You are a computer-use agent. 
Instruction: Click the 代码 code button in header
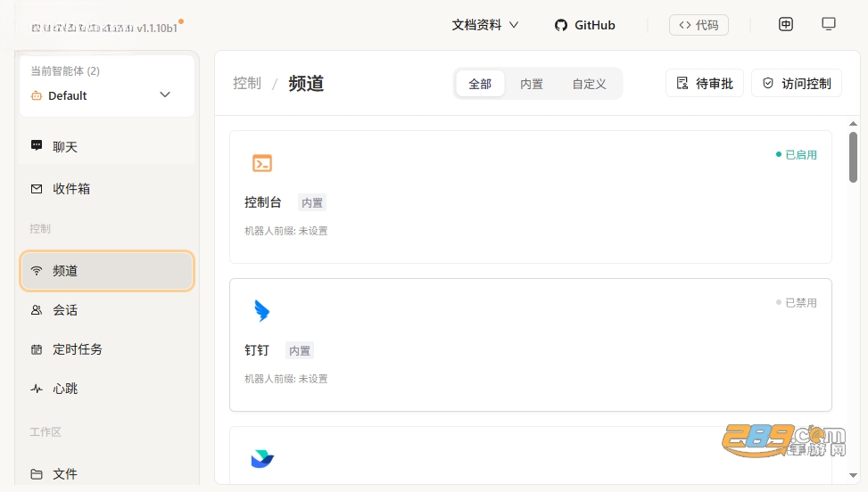(x=699, y=25)
